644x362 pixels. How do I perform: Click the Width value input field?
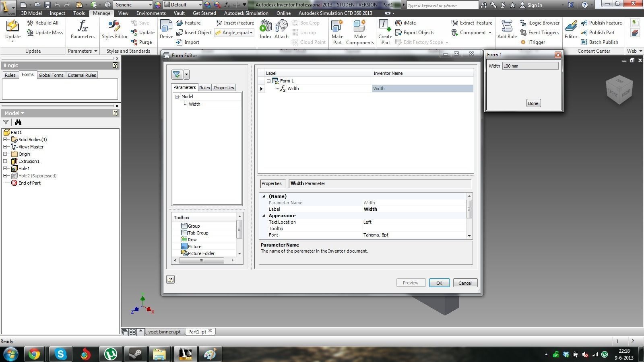point(530,66)
